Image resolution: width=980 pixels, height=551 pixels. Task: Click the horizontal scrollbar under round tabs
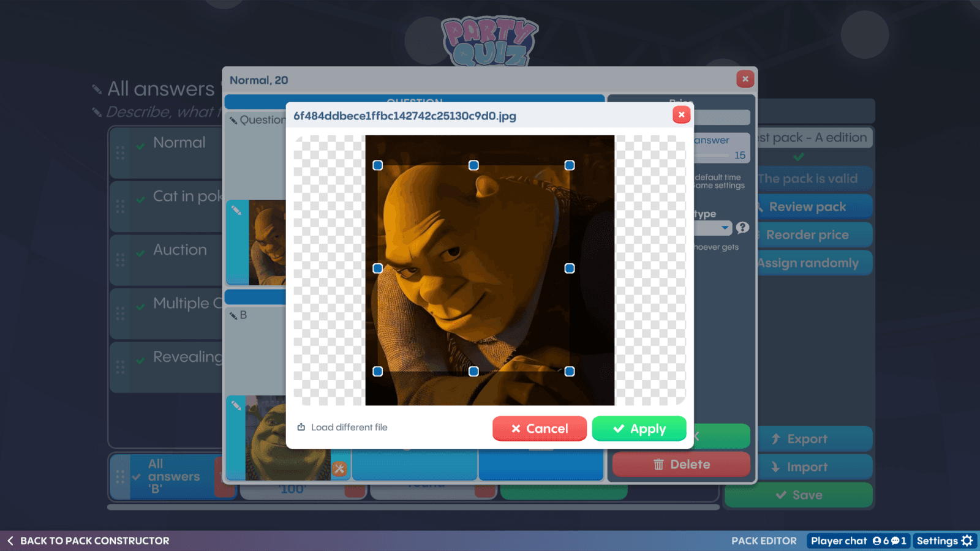(413, 507)
